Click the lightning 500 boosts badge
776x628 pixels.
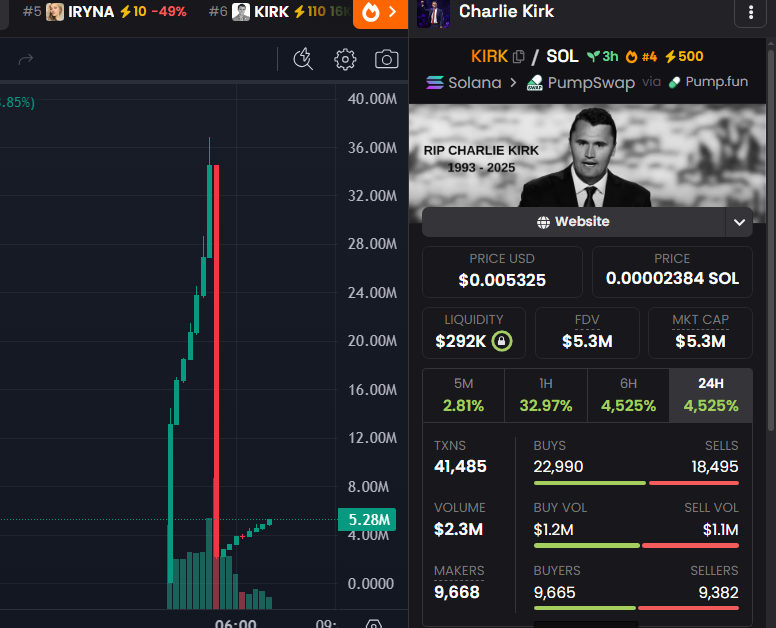pyautogui.click(x=684, y=56)
